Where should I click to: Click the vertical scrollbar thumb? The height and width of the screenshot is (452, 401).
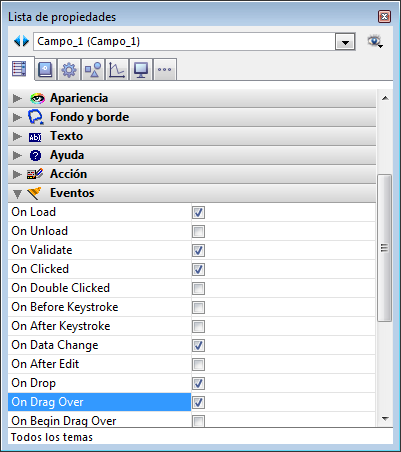click(384, 248)
